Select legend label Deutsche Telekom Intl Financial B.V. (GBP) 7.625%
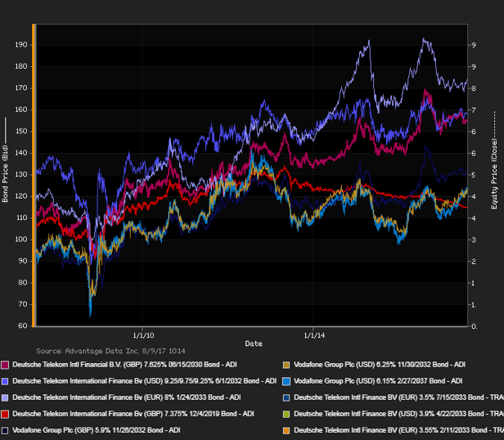This screenshot has width=504, height=440. pos(124,365)
